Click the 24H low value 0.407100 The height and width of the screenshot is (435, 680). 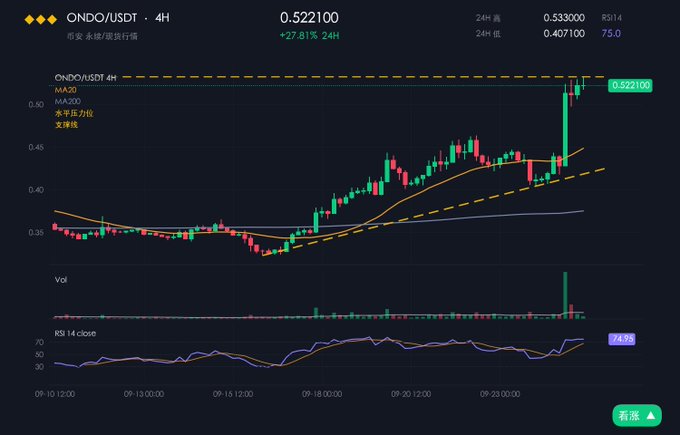[x=564, y=33]
